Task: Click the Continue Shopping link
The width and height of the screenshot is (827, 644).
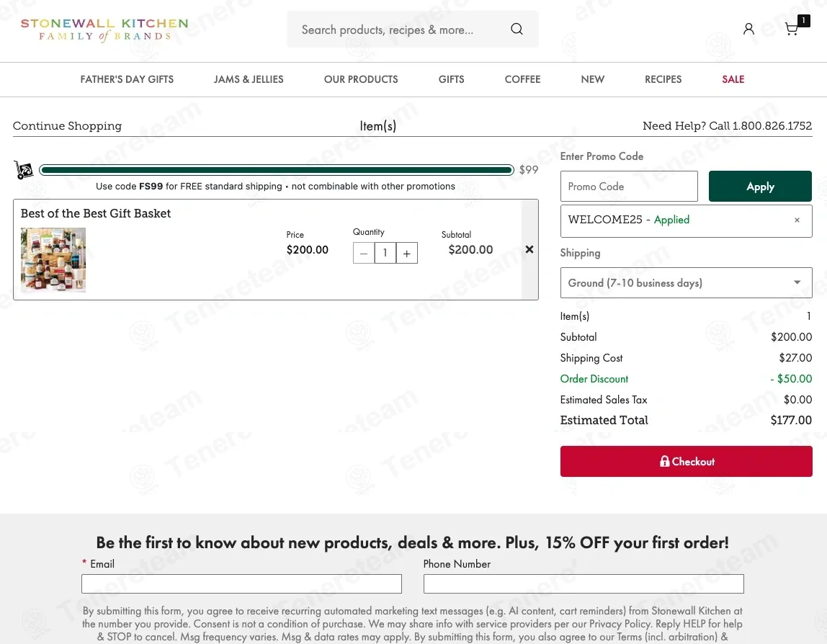Action: [x=67, y=125]
